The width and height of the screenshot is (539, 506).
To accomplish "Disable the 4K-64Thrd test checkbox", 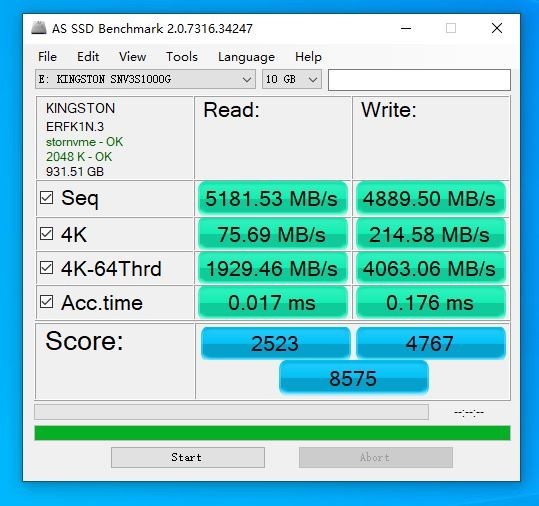I will click(46, 268).
